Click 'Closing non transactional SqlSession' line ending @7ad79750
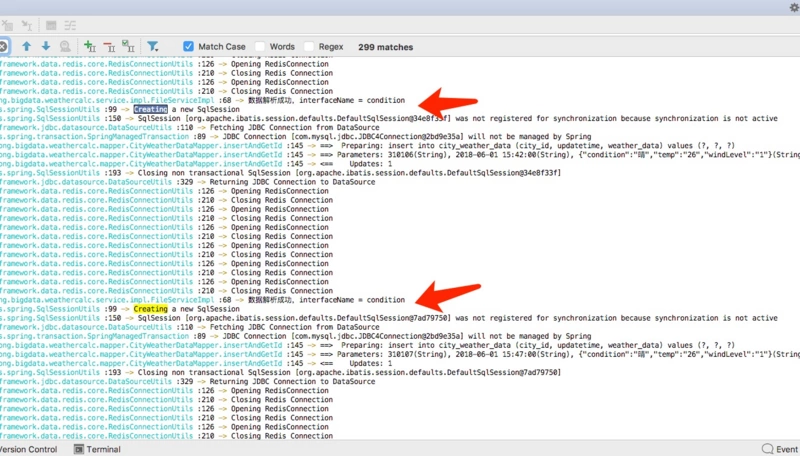The height and width of the screenshot is (456, 800). coord(281,372)
